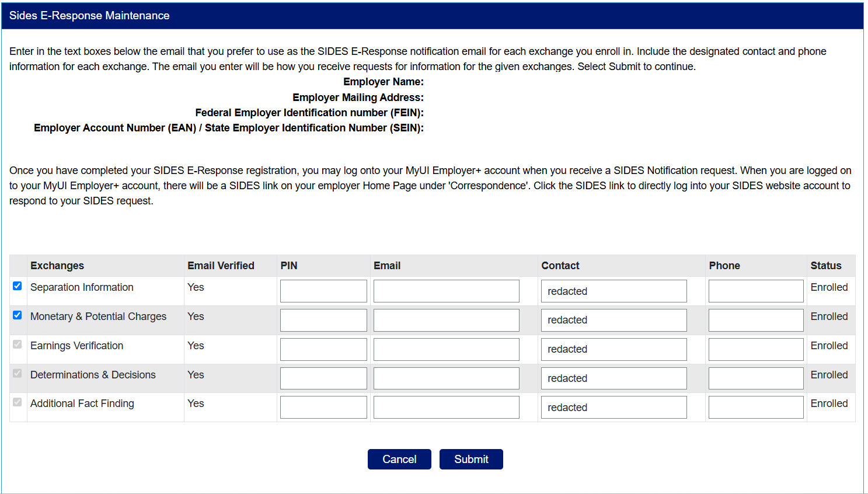The height and width of the screenshot is (494, 868).
Task: Click the PIN field for Monetary & Potential Charges
Action: pos(323,320)
